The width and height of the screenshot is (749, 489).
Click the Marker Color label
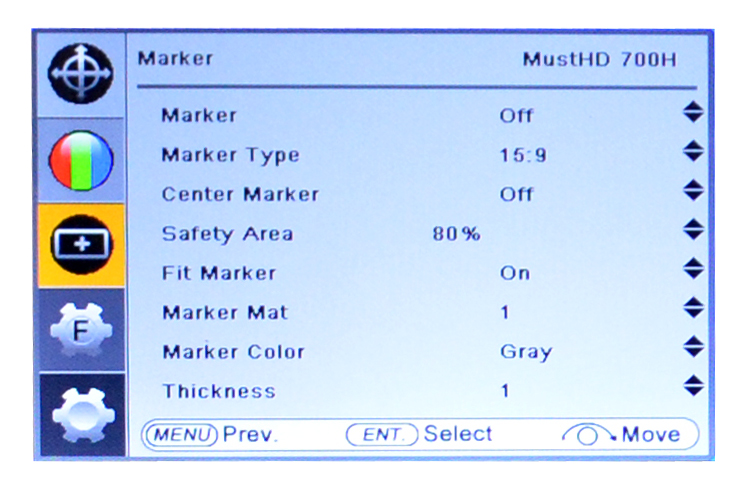tap(233, 352)
